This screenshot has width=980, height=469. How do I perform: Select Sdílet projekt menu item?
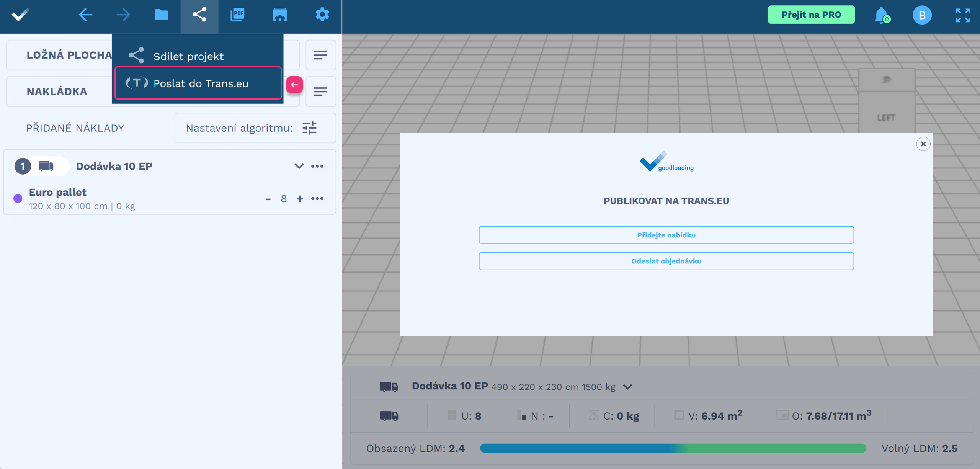coord(188,56)
